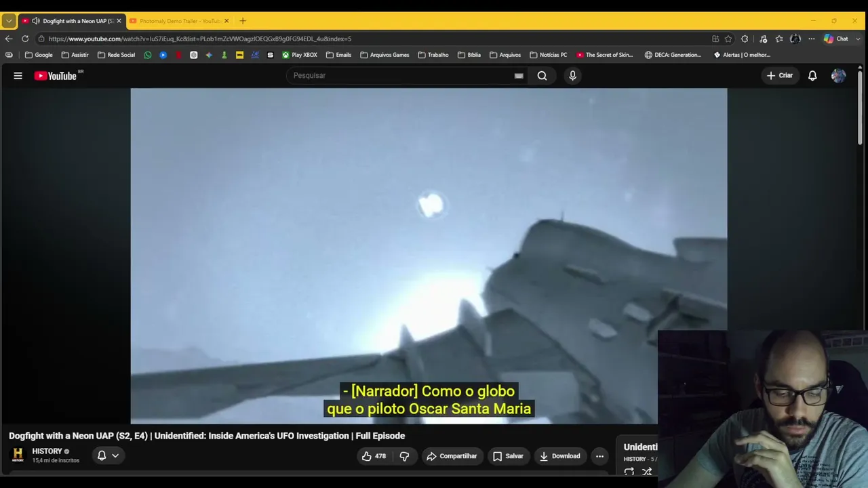The height and width of the screenshot is (488, 868).
Task: Click the video title text
Action: click(207, 436)
